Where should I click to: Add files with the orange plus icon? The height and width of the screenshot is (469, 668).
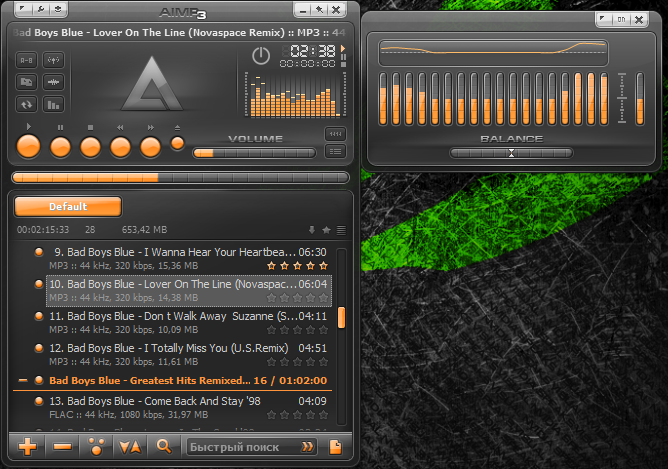pyautogui.click(x=27, y=447)
